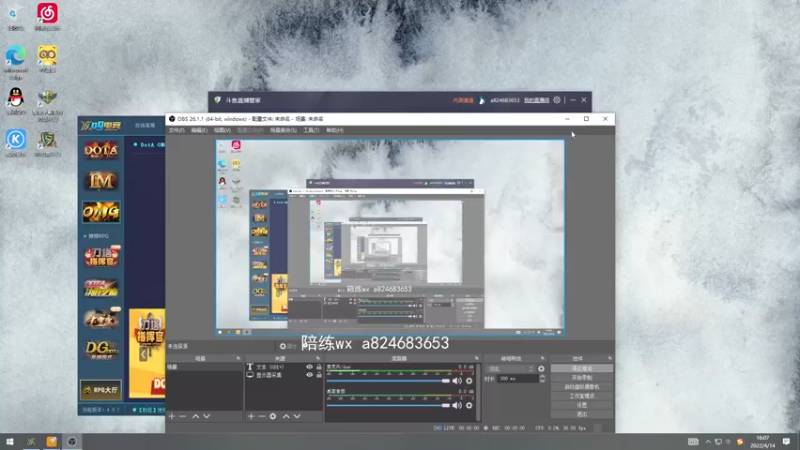Remove the selected source with minus icon

[x=262, y=416]
